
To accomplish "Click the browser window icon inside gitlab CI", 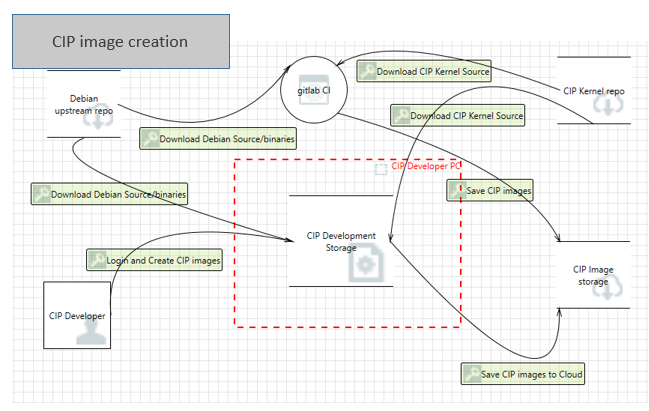I will point(314,89).
